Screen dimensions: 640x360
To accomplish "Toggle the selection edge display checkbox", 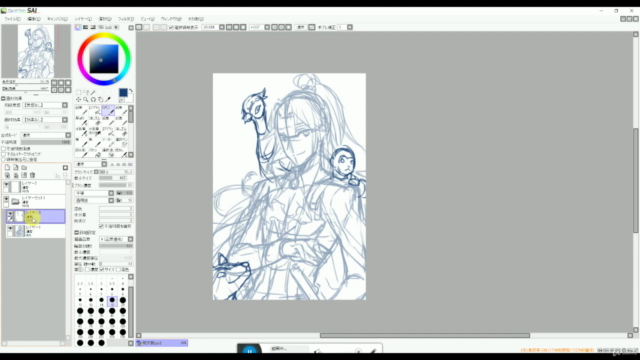I will pyautogui.click(x=171, y=27).
